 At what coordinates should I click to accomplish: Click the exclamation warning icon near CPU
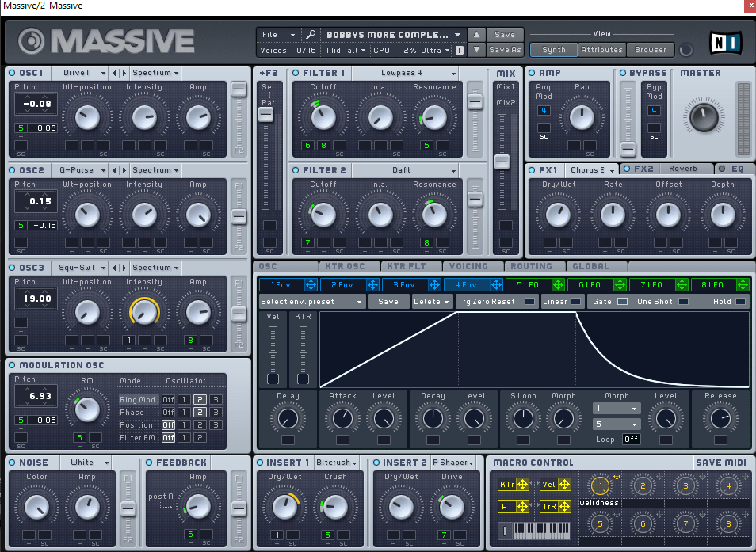pyautogui.click(x=459, y=50)
